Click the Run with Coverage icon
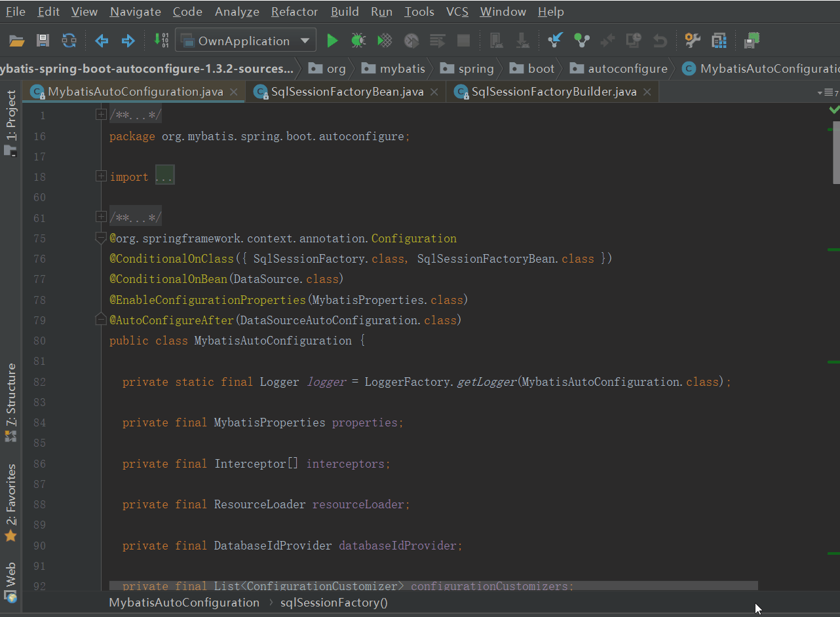Image resolution: width=840 pixels, height=617 pixels. pyautogui.click(x=385, y=41)
